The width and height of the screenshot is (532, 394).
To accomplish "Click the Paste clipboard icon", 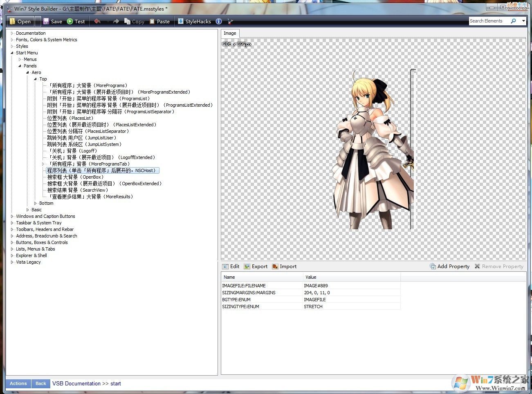I will coord(152,21).
